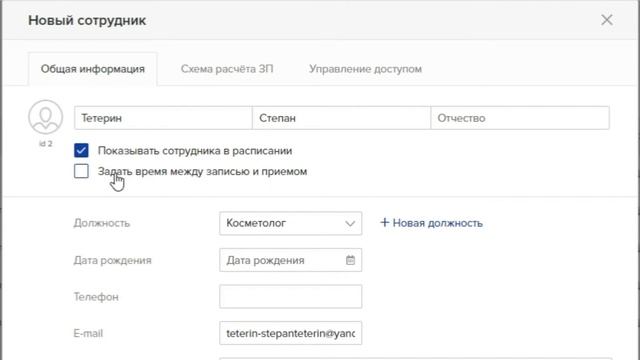
Task: Click the E-mail field with teterin address
Action: click(290, 333)
